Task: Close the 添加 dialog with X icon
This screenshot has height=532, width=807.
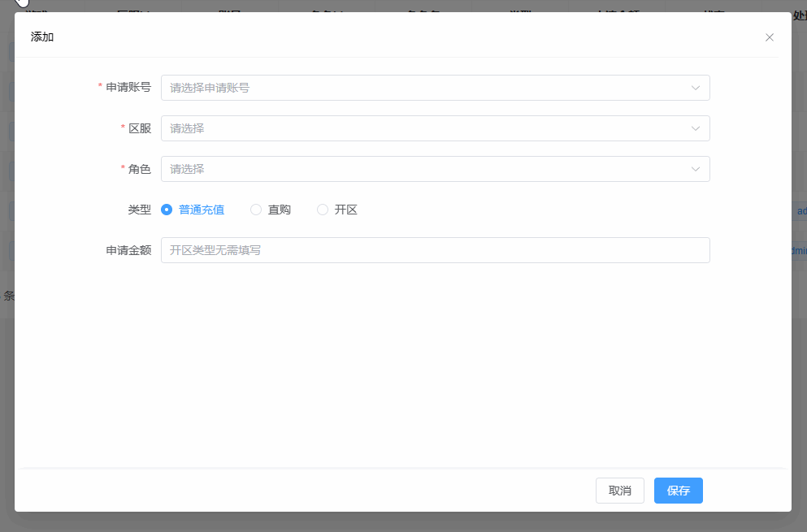Action: click(x=770, y=37)
